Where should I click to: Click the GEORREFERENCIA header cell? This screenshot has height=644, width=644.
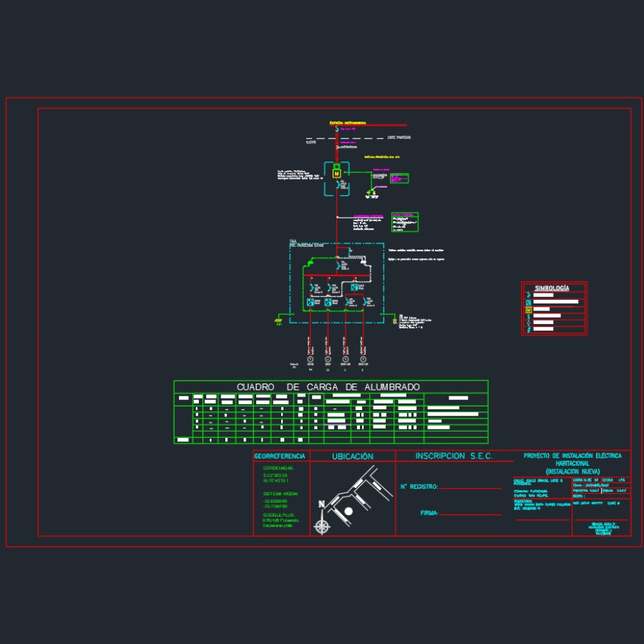[x=280, y=456]
